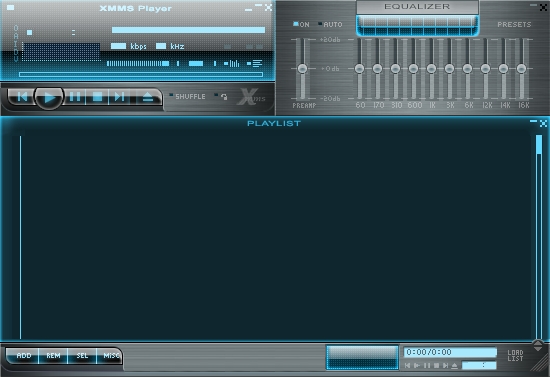Click clutterbar letter A for always on top
Image resolution: width=550 pixels, height=377 pixels.
[x=16, y=35]
